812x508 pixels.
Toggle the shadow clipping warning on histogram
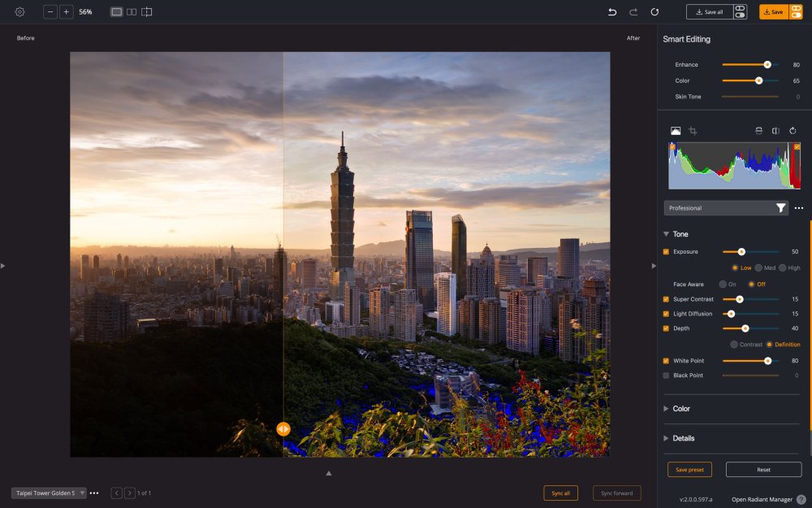click(672, 146)
